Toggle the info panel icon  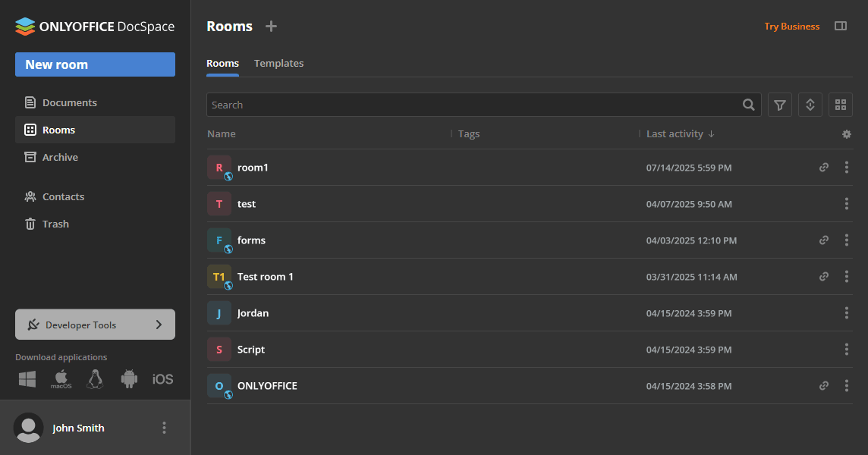coord(841,26)
